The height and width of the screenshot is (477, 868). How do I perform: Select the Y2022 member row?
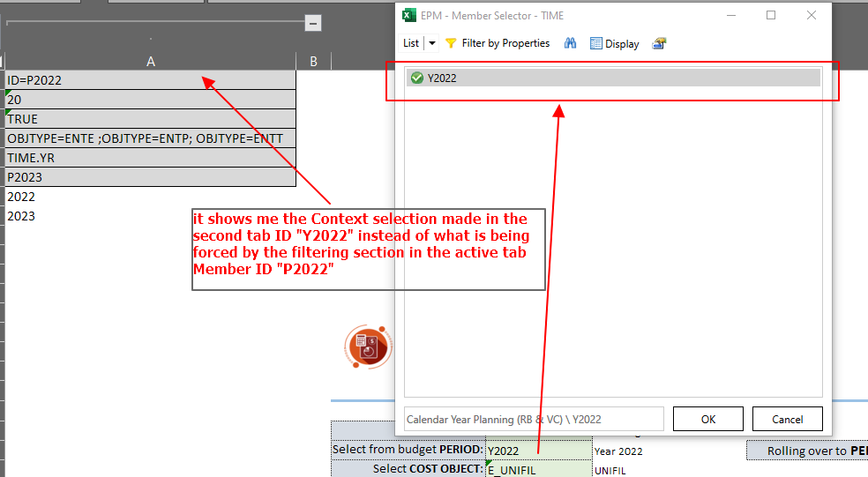(613, 78)
